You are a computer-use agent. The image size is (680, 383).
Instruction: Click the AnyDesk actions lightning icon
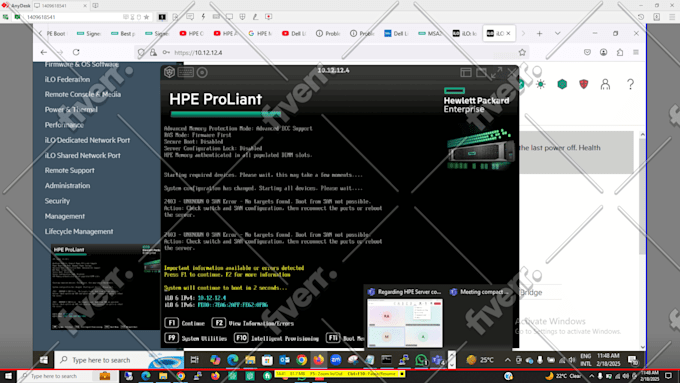pos(203,16)
